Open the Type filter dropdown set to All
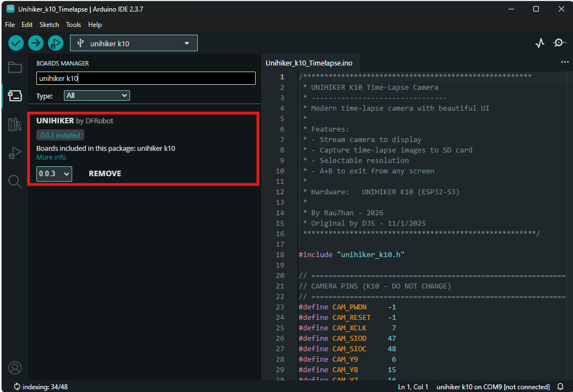 point(97,95)
